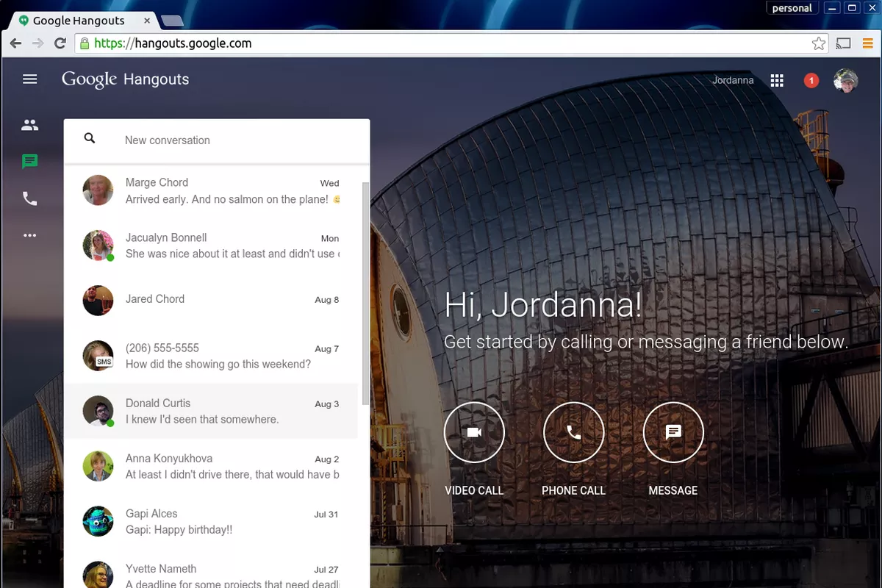This screenshot has height=588, width=882.
Task: Select the Conversations chat icon
Action: [x=30, y=162]
